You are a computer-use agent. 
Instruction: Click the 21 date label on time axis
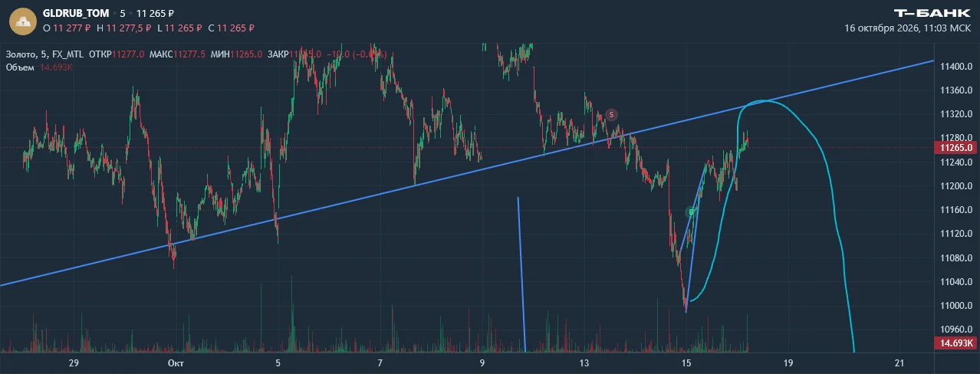click(899, 363)
